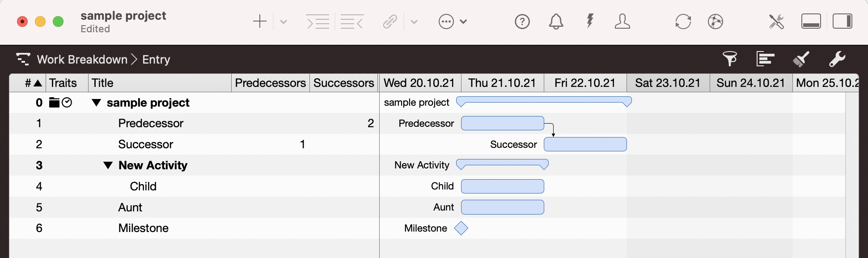Click the paintbrush style icon
This screenshot has width=868, height=258.
pyautogui.click(x=801, y=59)
